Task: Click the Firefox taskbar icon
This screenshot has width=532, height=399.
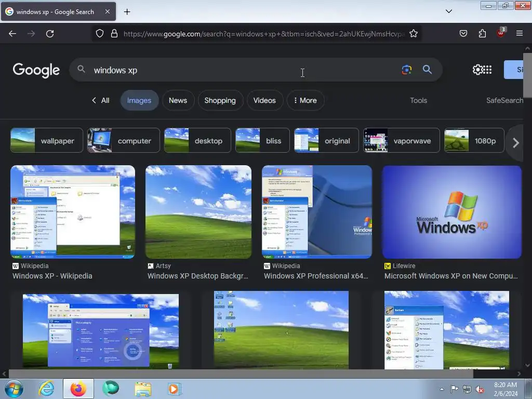Action: tap(78, 389)
